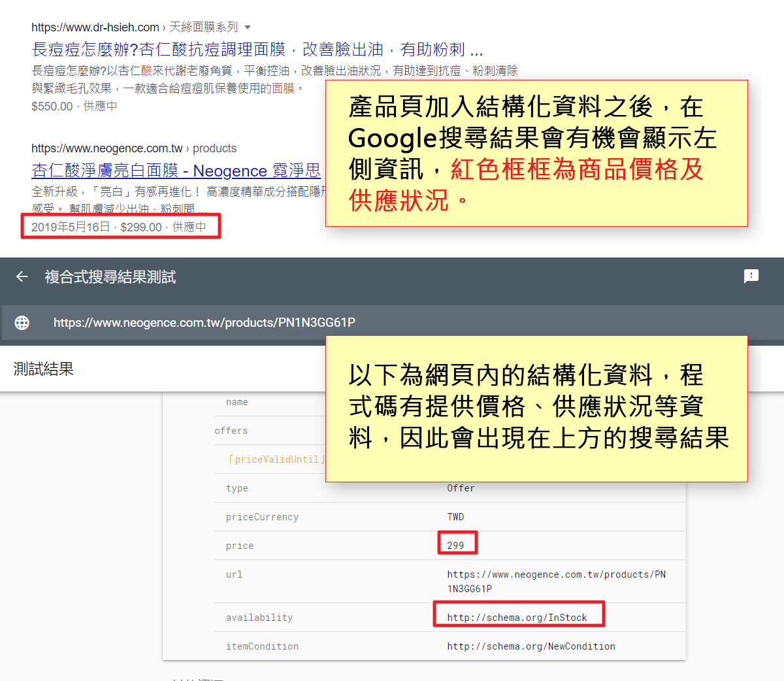Open the 杏仁酸淨膚亮白面膜 - Neogence result link

click(176, 171)
